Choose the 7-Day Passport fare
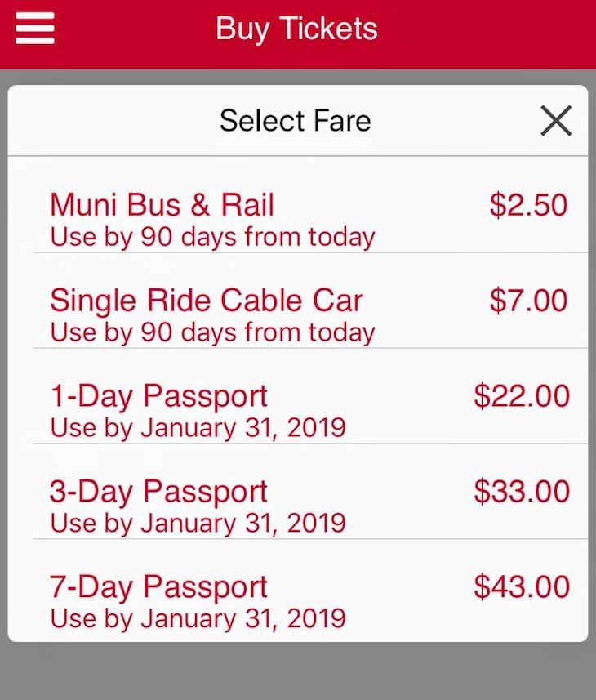The height and width of the screenshot is (700, 596). (158, 587)
